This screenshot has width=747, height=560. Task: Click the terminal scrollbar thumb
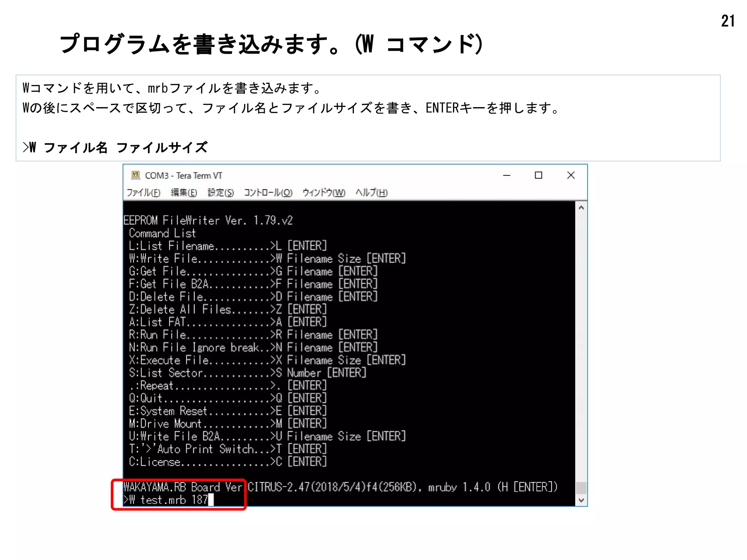coord(581,488)
